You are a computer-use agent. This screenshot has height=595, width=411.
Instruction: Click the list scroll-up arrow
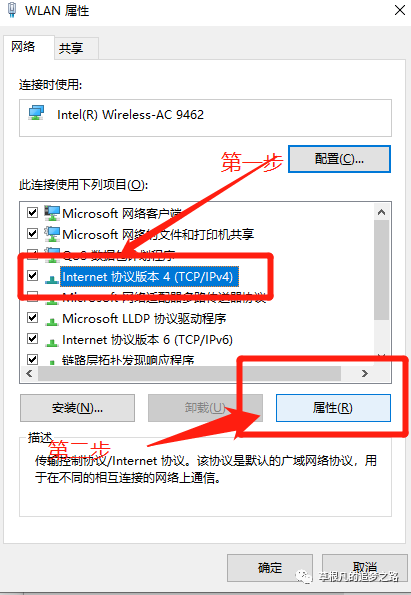coord(381,212)
